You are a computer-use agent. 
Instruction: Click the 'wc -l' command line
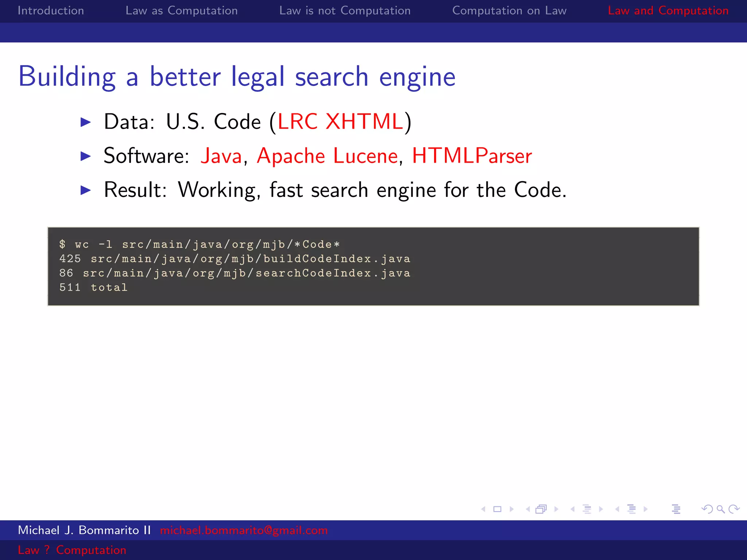click(200, 244)
